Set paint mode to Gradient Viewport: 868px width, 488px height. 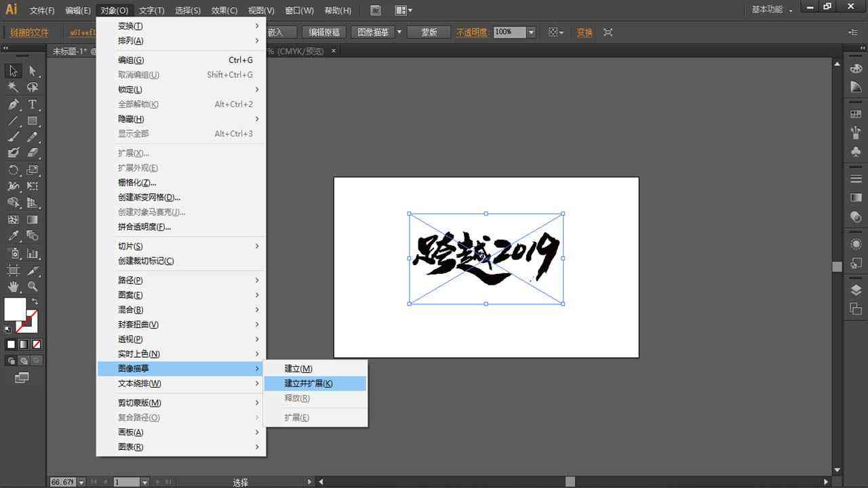(x=24, y=344)
